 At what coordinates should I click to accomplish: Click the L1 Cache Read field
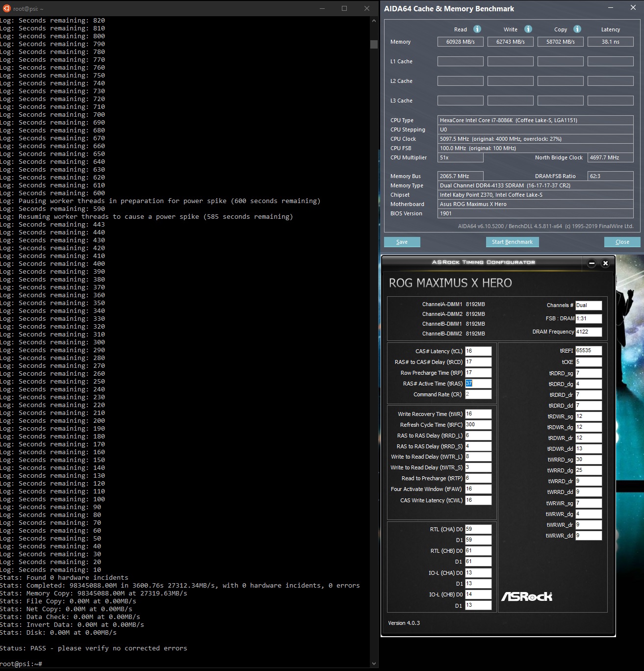[461, 61]
